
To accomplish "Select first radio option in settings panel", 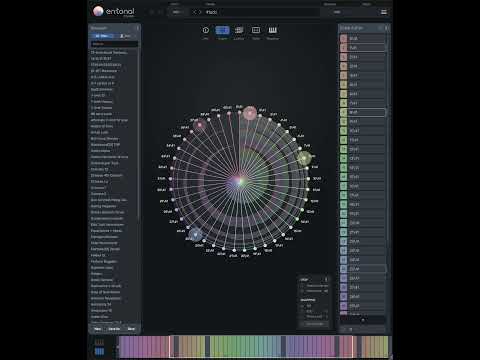I will (x=302, y=305).
